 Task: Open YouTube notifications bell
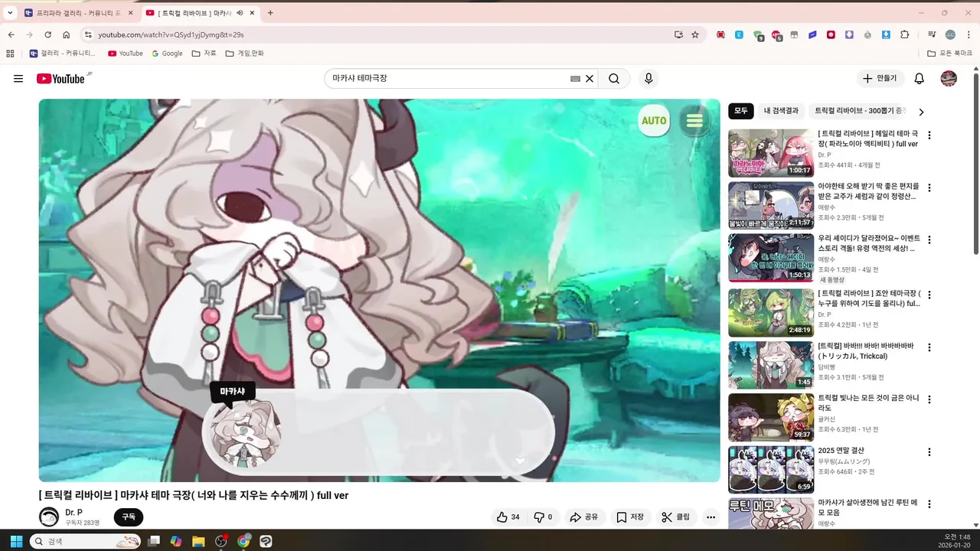(920, 79)
